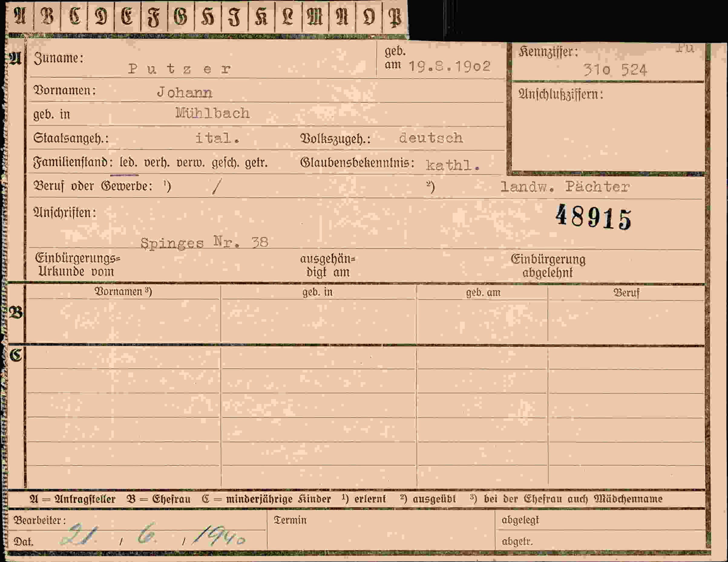728x562 pixels.
Task: Click the legend text "C = minderjährige Kinder"
Action: point(266,499)
